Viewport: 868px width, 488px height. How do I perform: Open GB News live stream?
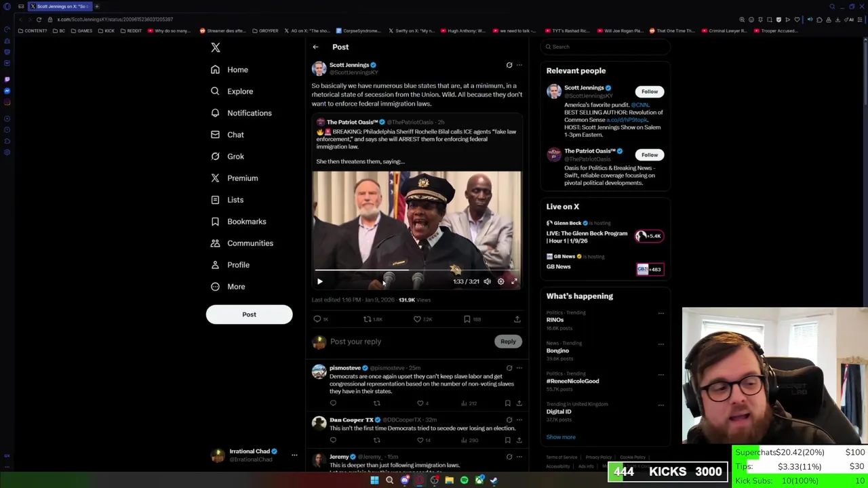pos(605,263)
